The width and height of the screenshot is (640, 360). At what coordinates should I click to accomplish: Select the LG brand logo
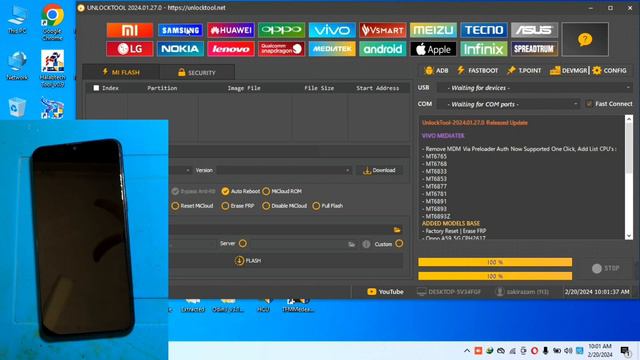[x=130, y=49]
